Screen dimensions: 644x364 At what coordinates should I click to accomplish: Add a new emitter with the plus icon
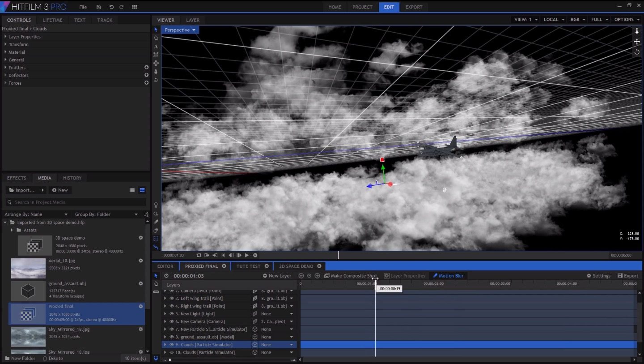click(146, 67)
